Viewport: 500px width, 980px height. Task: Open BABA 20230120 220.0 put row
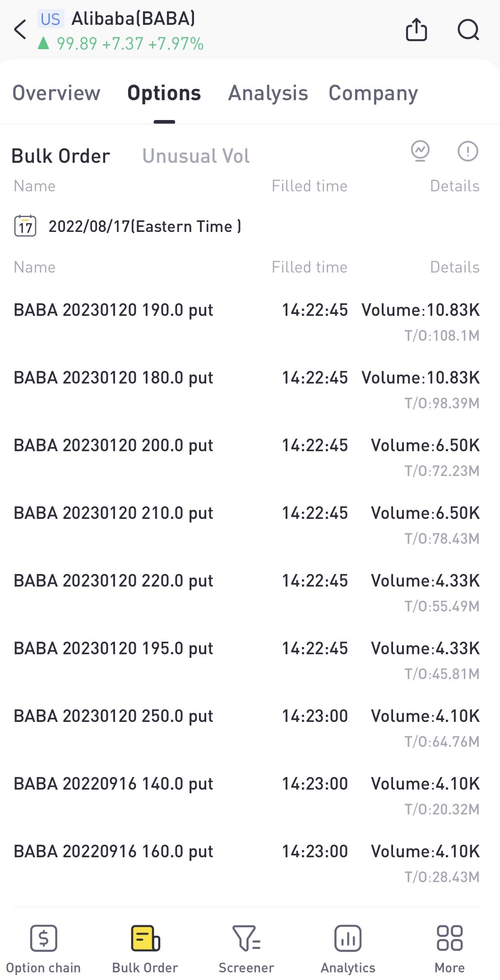point(247,593)
